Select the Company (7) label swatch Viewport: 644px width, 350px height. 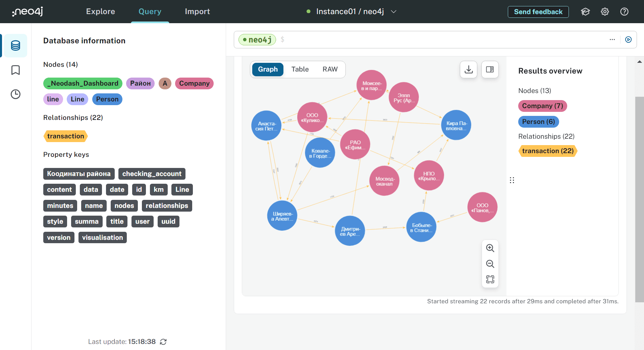click(x=542, y=106)
